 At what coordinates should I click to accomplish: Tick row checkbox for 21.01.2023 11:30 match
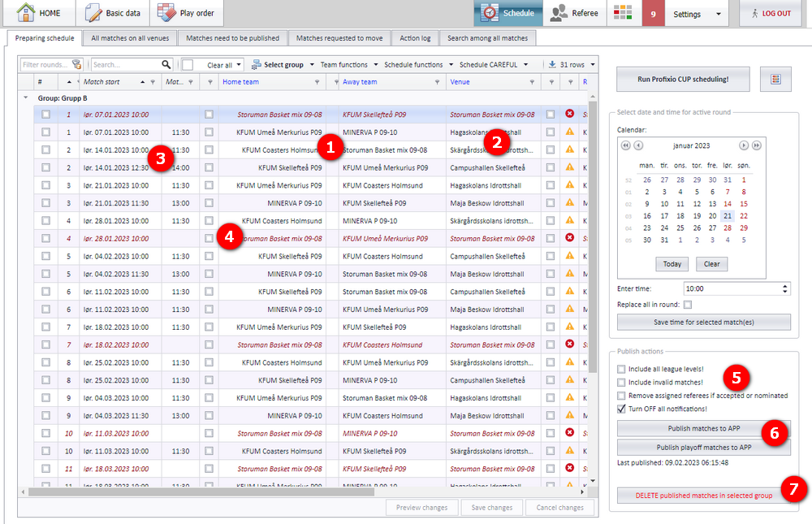45,203
